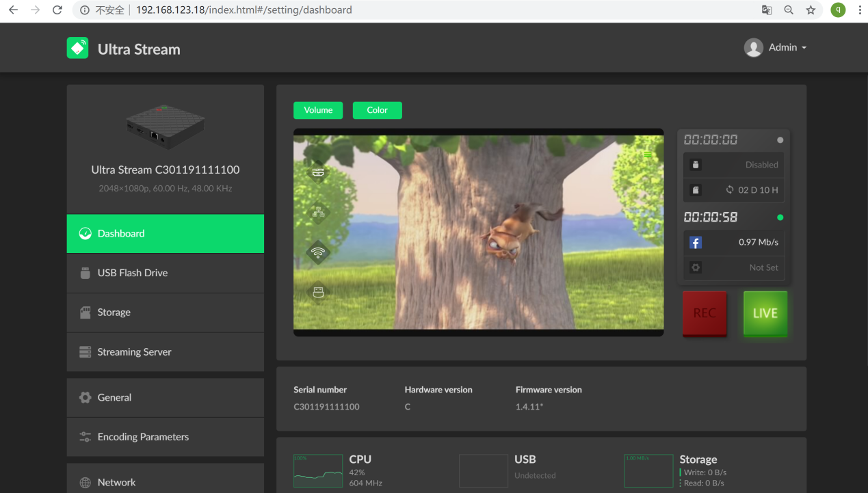This screenshot has height=493, width=868.
Task: Click the 42% CPU usage value
Action: click(357, 472)
